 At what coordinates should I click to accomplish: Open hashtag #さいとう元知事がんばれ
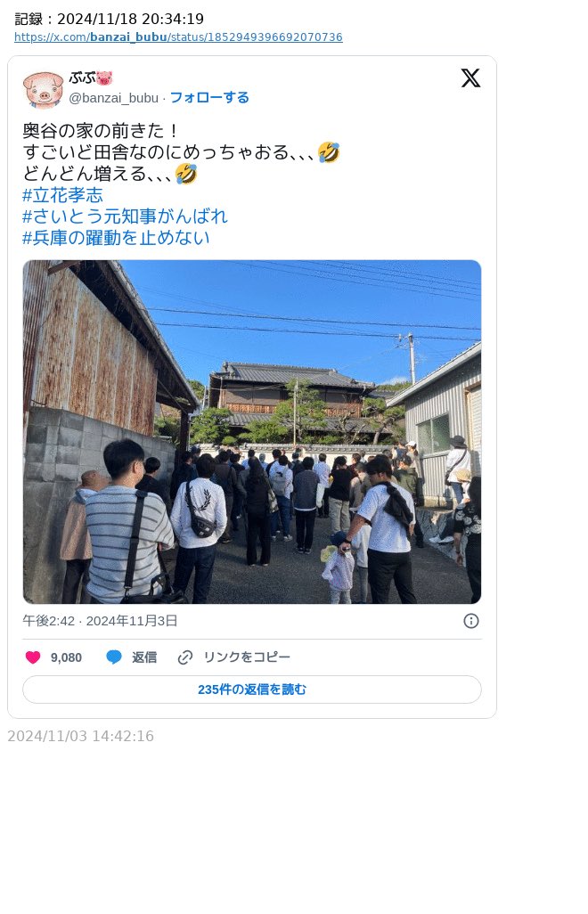[x=125, y=216]
